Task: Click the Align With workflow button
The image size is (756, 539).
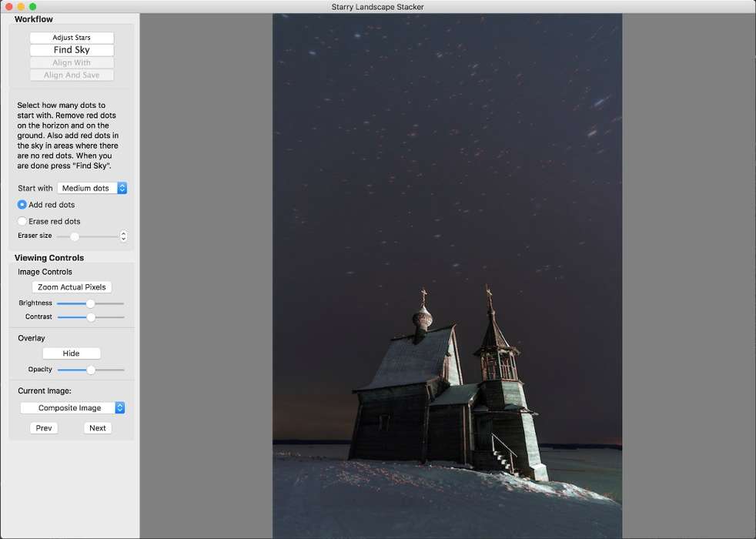Action: [72, 62]
